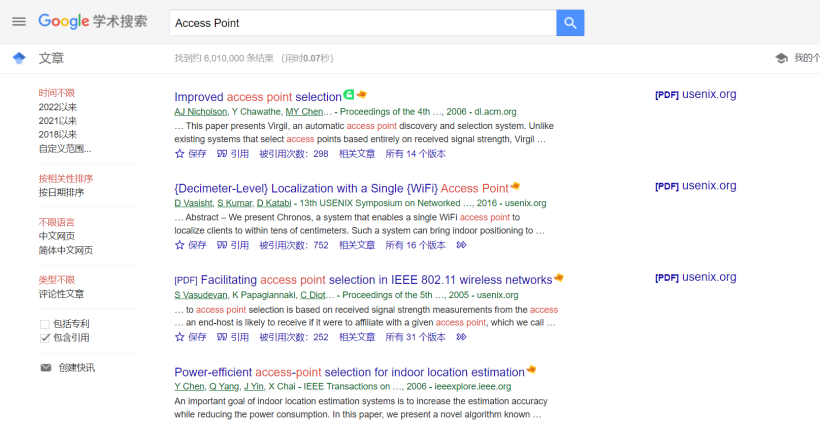The image size is (820, 421).
Task: Open author S Kumar profile
Action: [234, 203]
